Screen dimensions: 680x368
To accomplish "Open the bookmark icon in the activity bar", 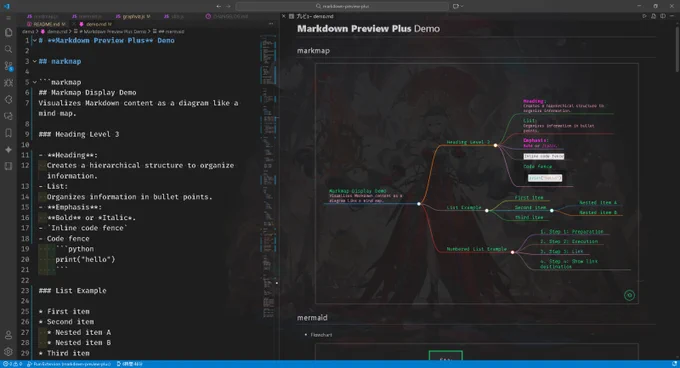I will point(8,133).
